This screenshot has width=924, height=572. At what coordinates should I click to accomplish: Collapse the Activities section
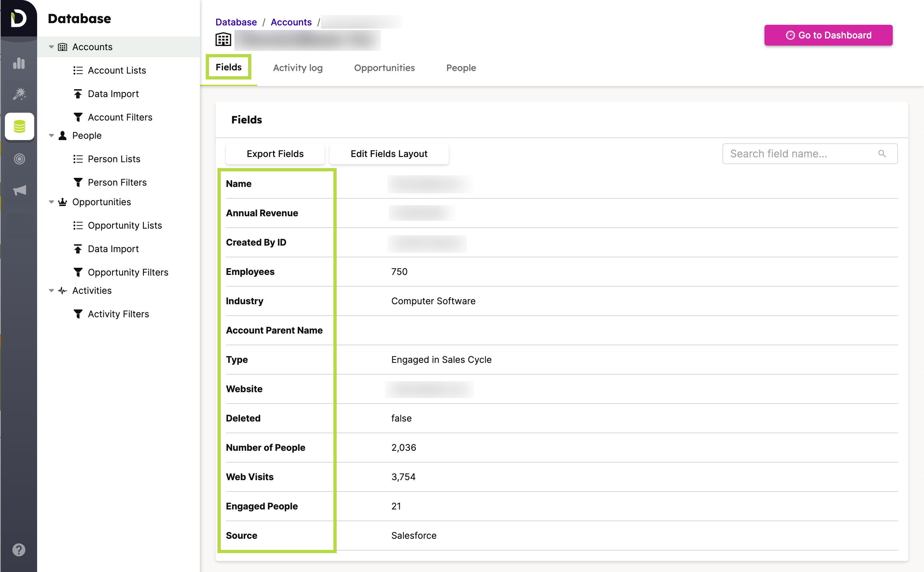[x=51, y=291]
